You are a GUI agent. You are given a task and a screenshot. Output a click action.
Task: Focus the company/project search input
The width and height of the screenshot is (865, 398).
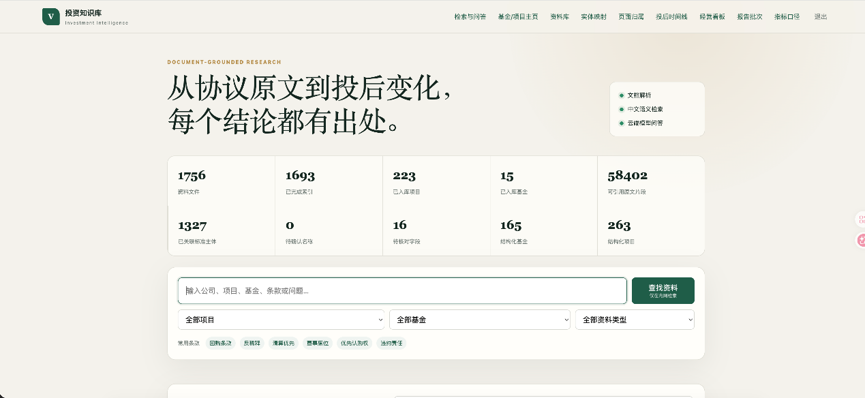click(x=402, y=290)
